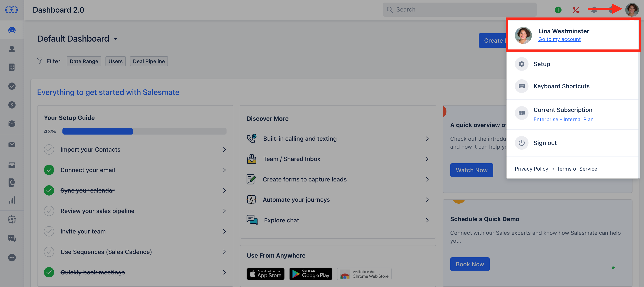Select Sign out from profile menu
Image resolution: width=644 pixels, height=287 pixels.
pyautogui.click(x=572, y=143)
